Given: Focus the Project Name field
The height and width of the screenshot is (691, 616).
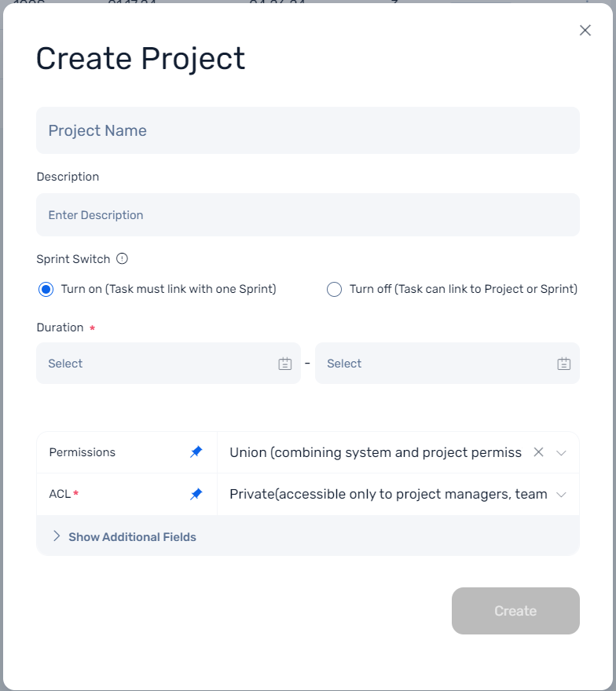Looking at the screenshot, I should pos(308,130).
